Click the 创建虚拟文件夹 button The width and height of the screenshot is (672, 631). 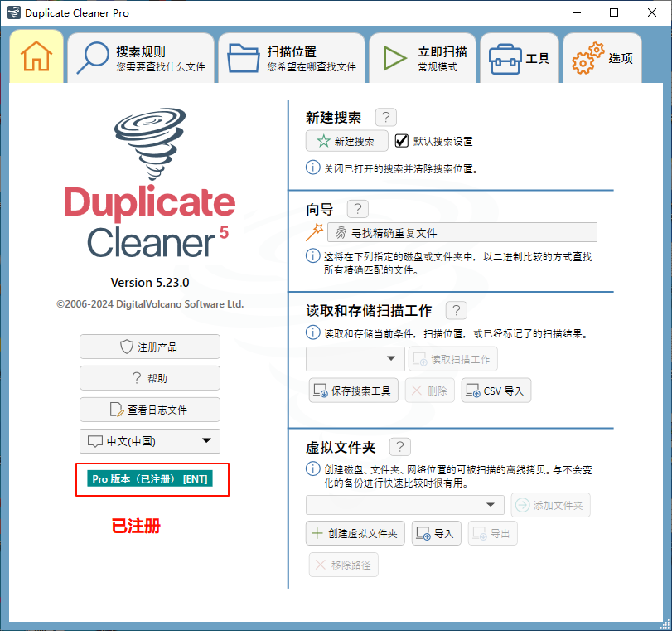click(355, 533)
